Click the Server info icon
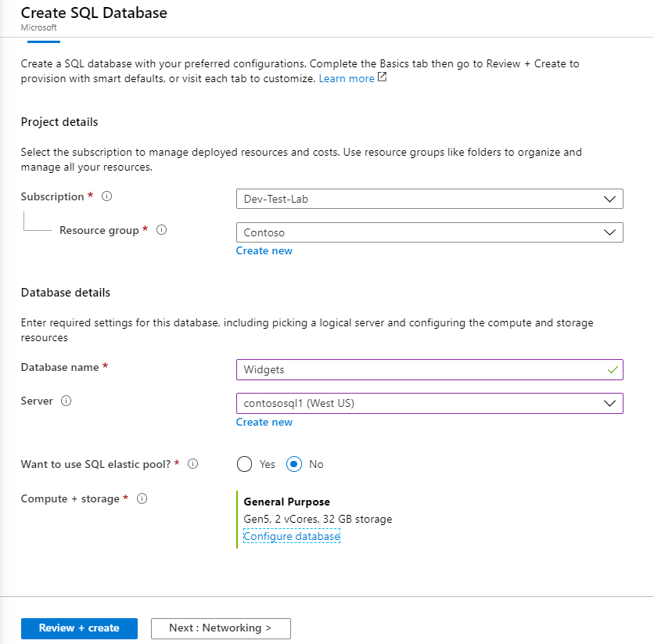654x644 pixels. [66, 401]
